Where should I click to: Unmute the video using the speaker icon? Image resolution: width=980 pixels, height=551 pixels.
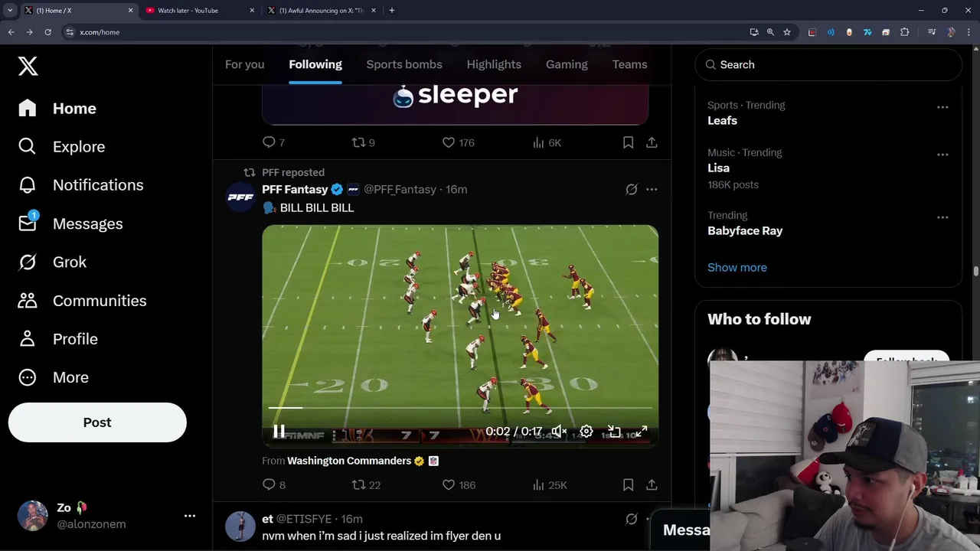pyautogui.click(x=560, y=432)
